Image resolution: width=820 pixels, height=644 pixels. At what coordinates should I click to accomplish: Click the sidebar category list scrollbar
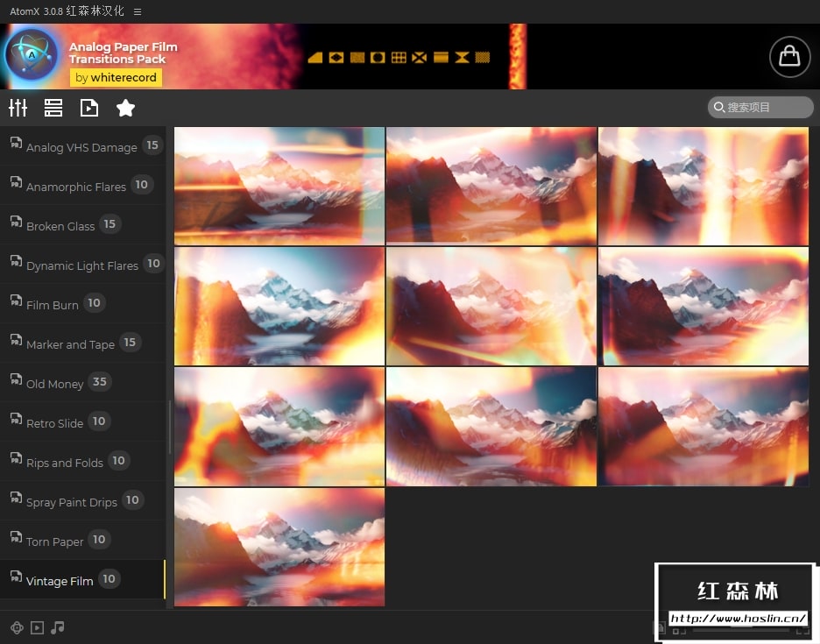pos(169,428)
